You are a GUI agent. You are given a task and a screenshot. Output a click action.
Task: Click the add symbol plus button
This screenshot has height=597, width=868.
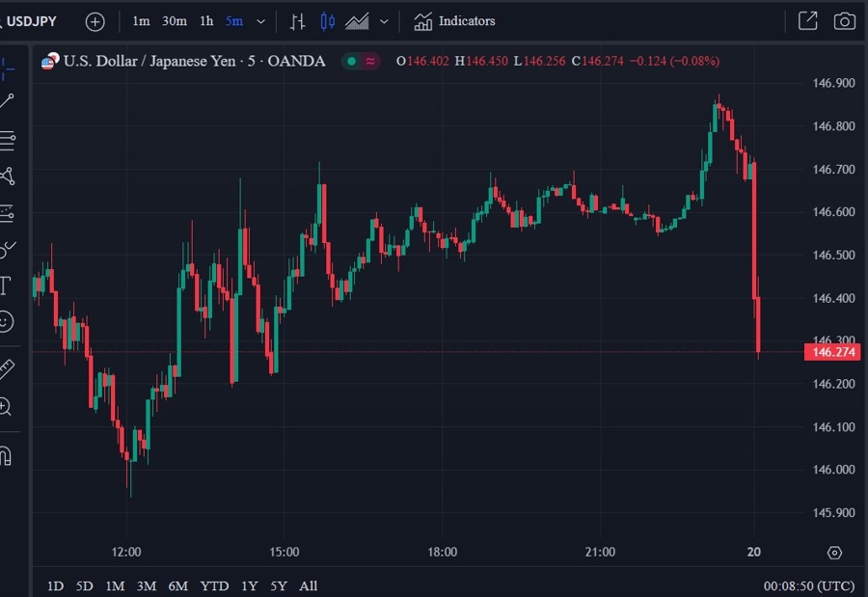pos(95,21)
